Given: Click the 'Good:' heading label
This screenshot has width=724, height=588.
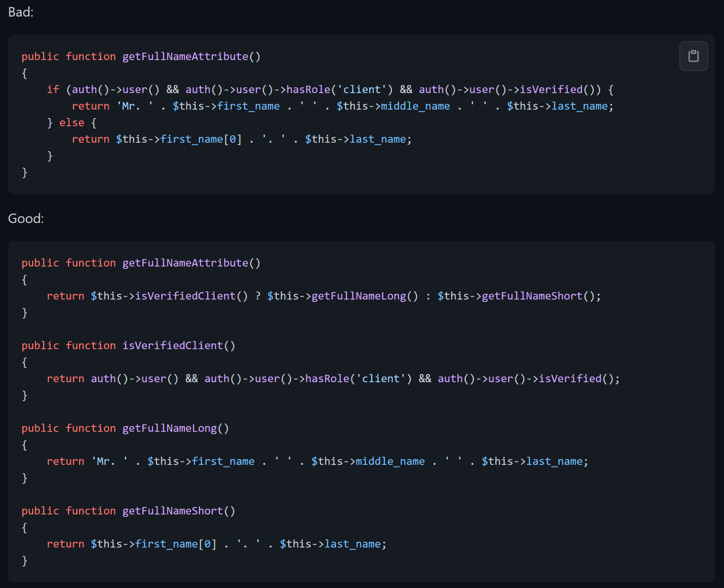Looking at the screenshot, I should (26, 219).
